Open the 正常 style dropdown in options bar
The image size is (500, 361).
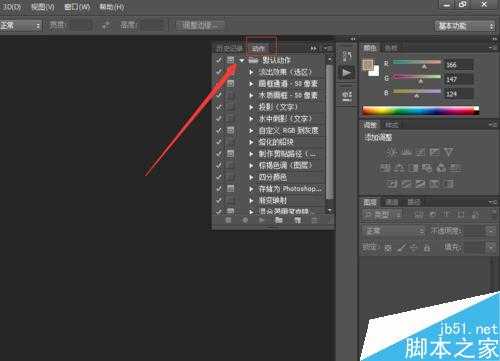pos(20,25)
